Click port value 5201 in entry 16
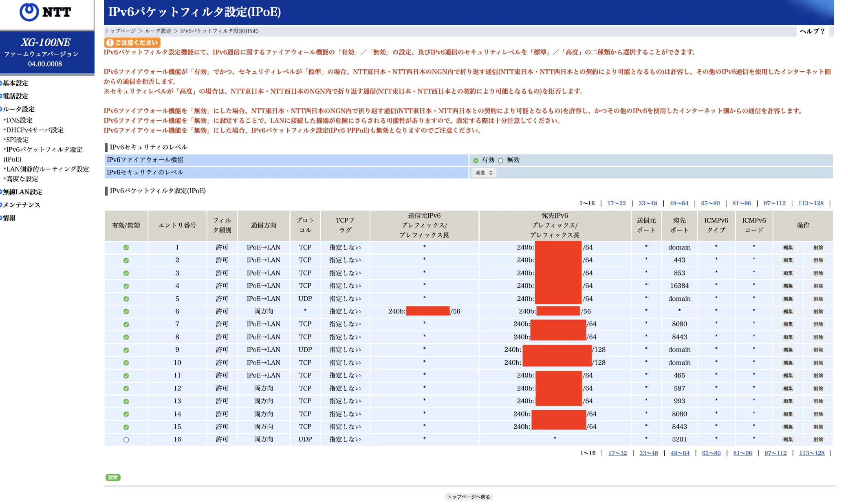The height and width of the screenshot is (504, 848). tap(679, 440)
